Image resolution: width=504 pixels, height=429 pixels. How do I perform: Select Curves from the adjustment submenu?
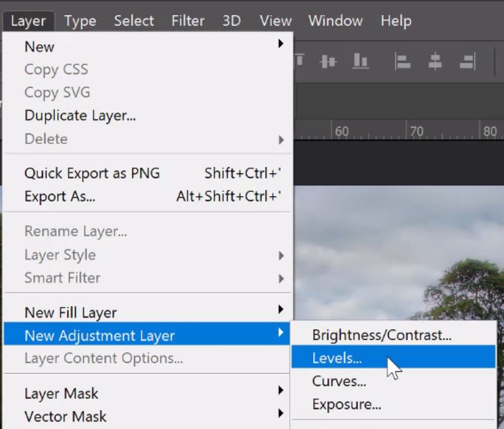tap(339, 382)
